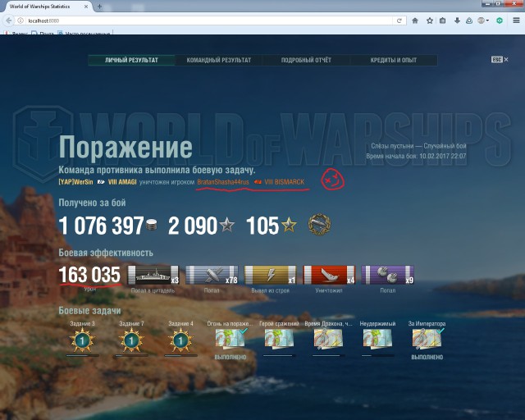Open the За Императора task map icon
The width and height of the screenshot is (525, 420).
(x=427, y=338)
